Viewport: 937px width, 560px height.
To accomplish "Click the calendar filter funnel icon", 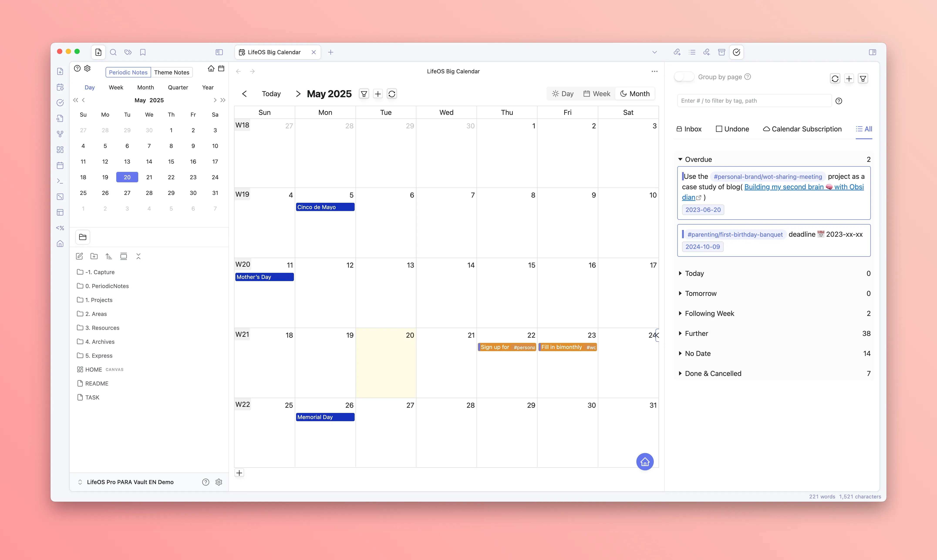I will click(364, 94).
